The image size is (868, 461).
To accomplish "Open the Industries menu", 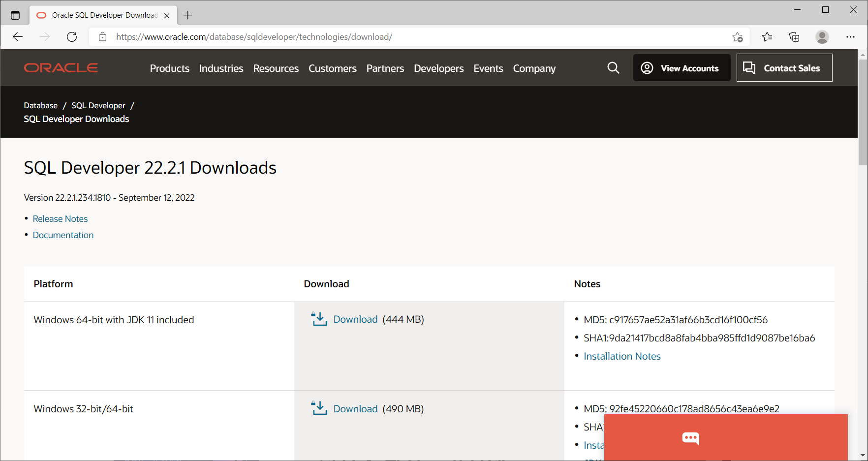I will (221, 68).
